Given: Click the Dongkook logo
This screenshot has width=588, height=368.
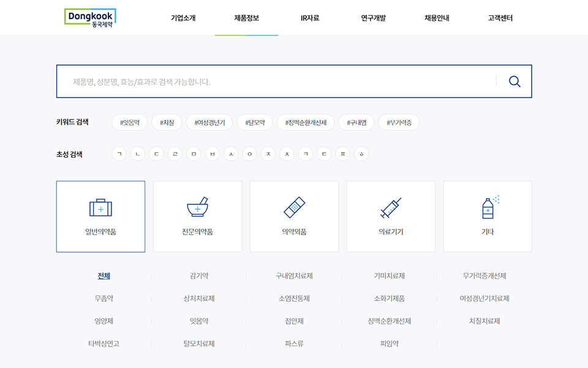Looking at the screenshot, I should pos(90,17).
